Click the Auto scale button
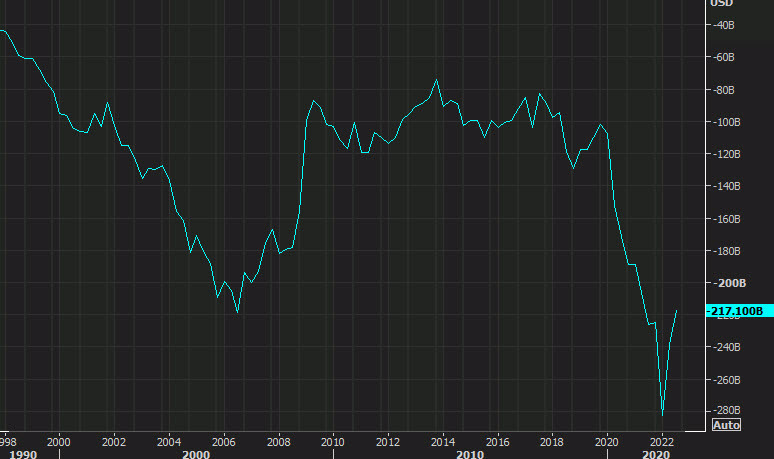Screen dimensions: 774x459 click(x=726, y=425)
